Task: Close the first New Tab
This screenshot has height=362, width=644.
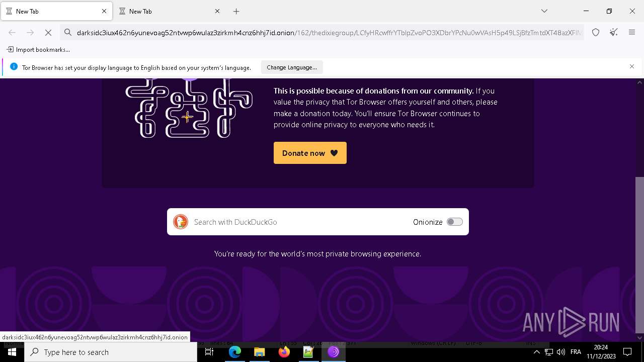Action: (x=104, y=11)
